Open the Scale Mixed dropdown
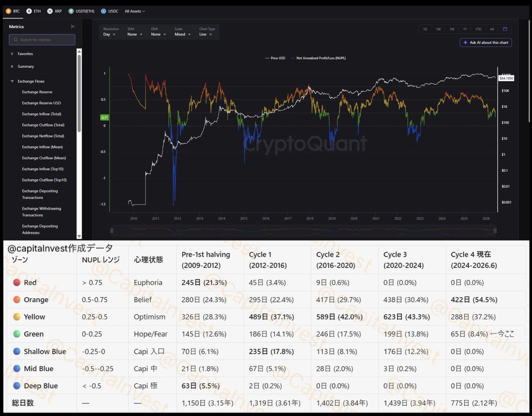The width and height of the screenshot is (532, 416). 183,32
